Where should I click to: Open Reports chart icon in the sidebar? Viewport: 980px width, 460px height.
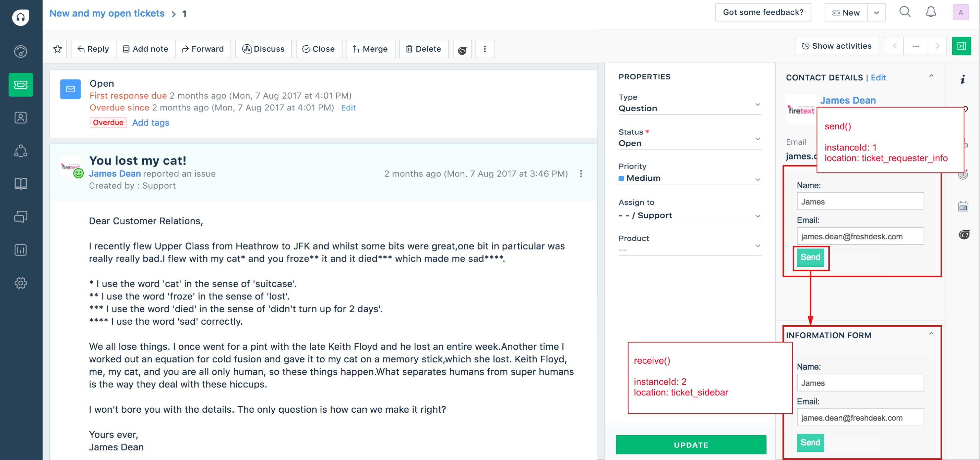(21, 250)
